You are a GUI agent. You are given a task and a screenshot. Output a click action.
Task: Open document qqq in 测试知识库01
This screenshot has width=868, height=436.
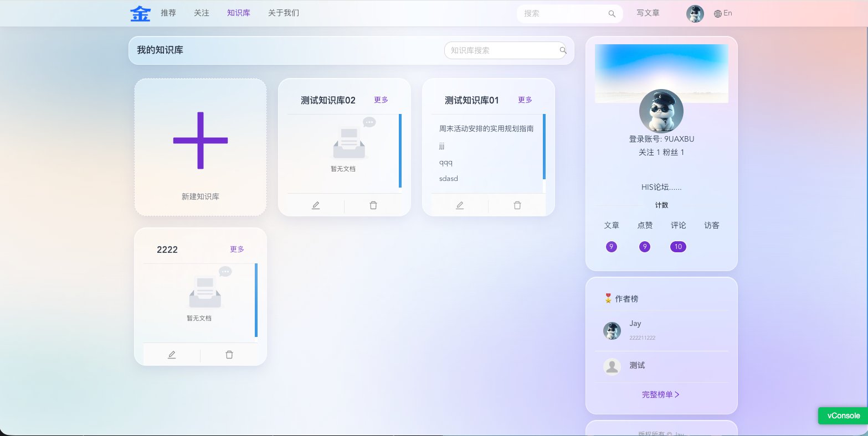(x=446, y=163)
